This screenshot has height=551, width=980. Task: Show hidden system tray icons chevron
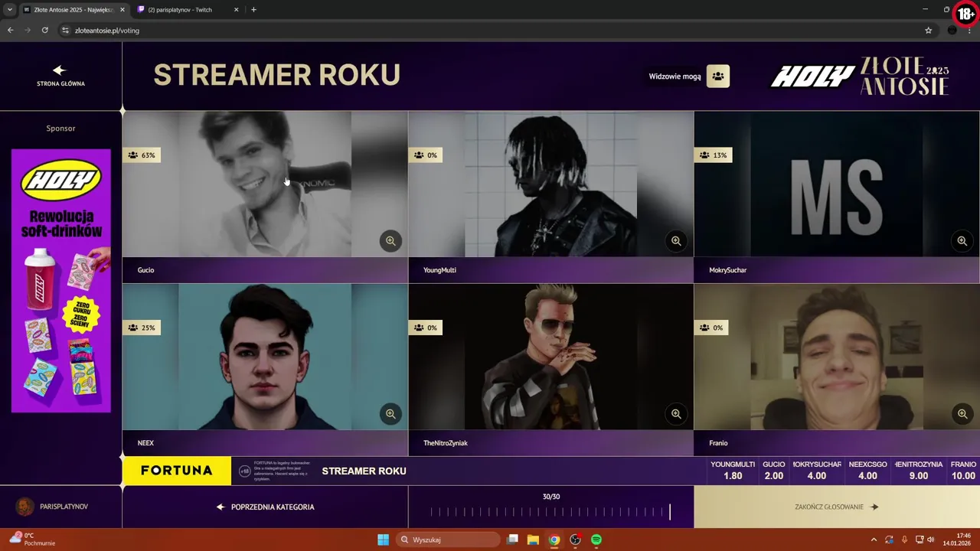click(874, 540)
